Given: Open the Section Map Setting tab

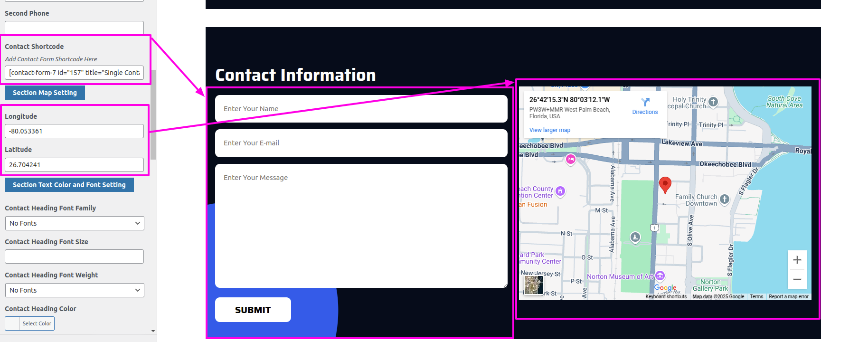Looking at the screenshot, I should tap(45, 93).
